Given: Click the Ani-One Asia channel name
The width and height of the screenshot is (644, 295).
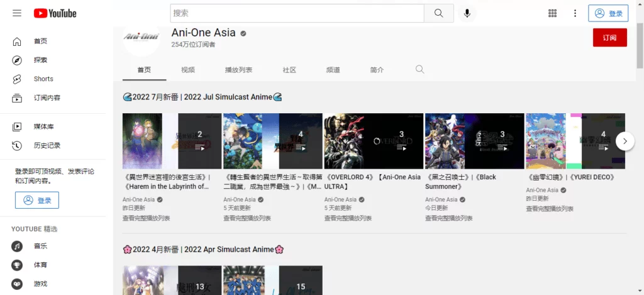Looking at the screenshot, I should (x=203, y=33).
